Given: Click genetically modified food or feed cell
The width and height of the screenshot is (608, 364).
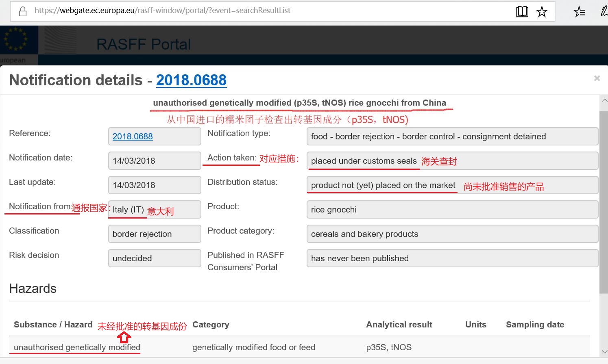Looking at the screenshot, I should (254, 347).
